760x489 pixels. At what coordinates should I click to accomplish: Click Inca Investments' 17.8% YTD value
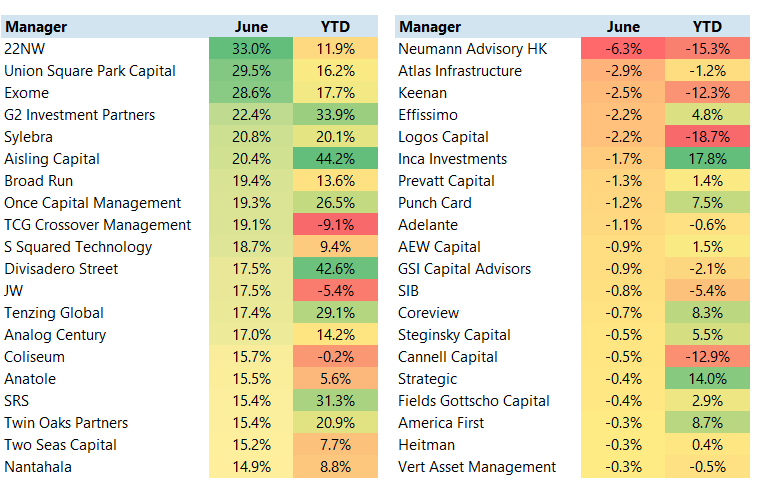click(x=708, y=159)
